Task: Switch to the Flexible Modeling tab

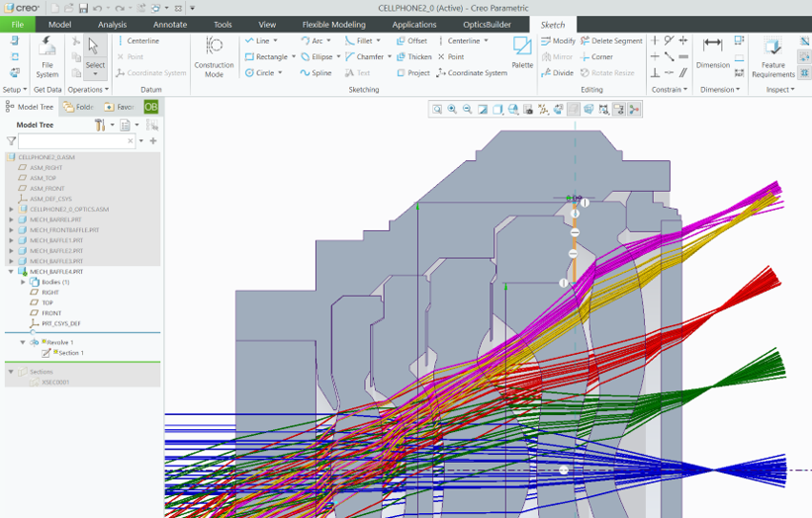Action: [333, 24]
